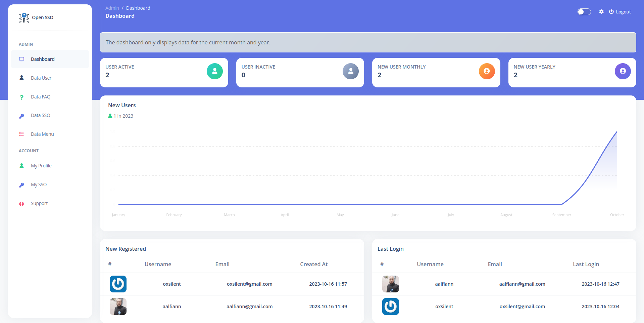Select the life-ring icon beside Support
This screenshot has height=323, width=644.
21,203
